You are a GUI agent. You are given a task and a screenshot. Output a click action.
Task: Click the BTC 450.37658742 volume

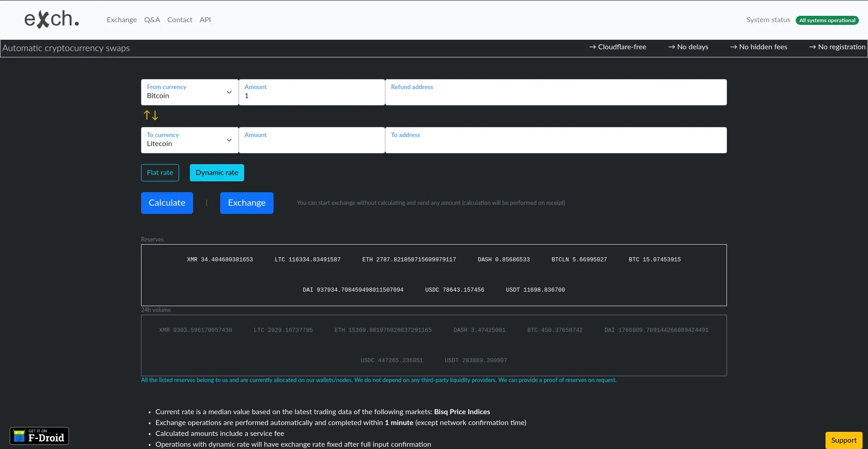[x=555, y=330]
